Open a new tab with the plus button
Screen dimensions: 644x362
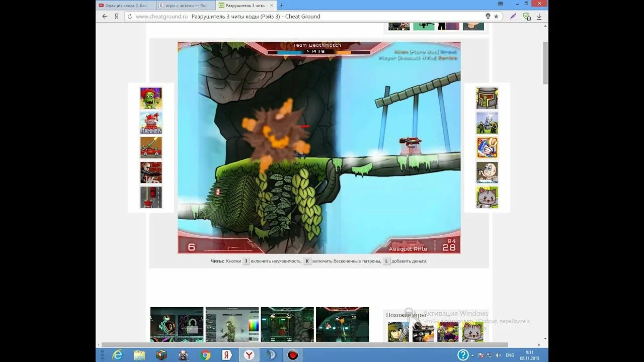[281, 5]
